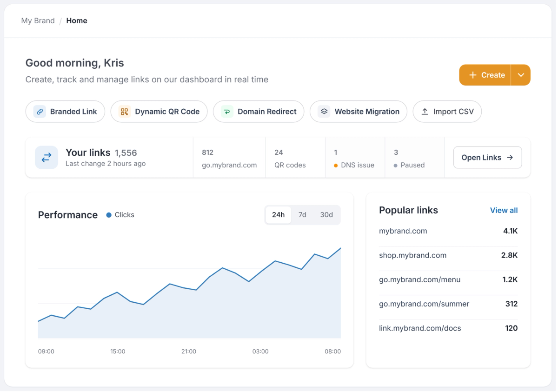
Task: Click the Domain Redirect arrow icon
Action: [x=227, y=112]
